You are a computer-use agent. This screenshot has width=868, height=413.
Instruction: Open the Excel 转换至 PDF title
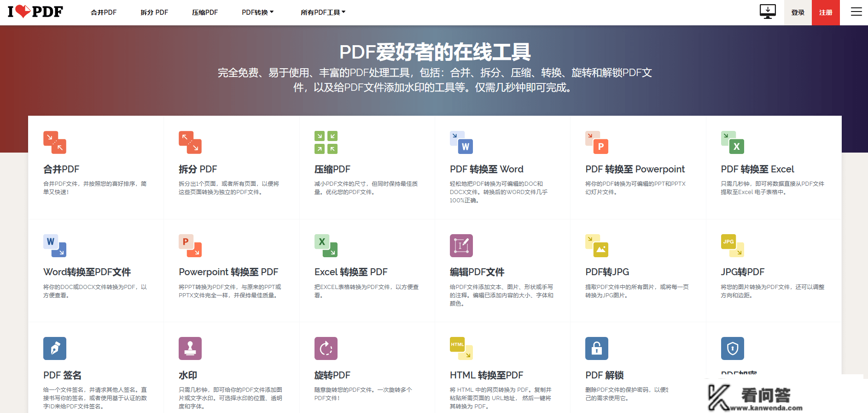pyautogui.click(x=351, y=272)
